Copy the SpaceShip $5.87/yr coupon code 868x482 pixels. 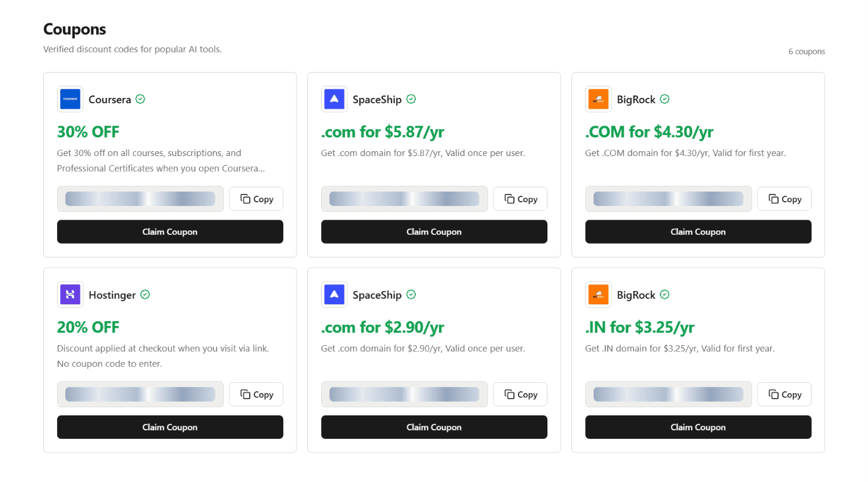[x=520, y=199]
